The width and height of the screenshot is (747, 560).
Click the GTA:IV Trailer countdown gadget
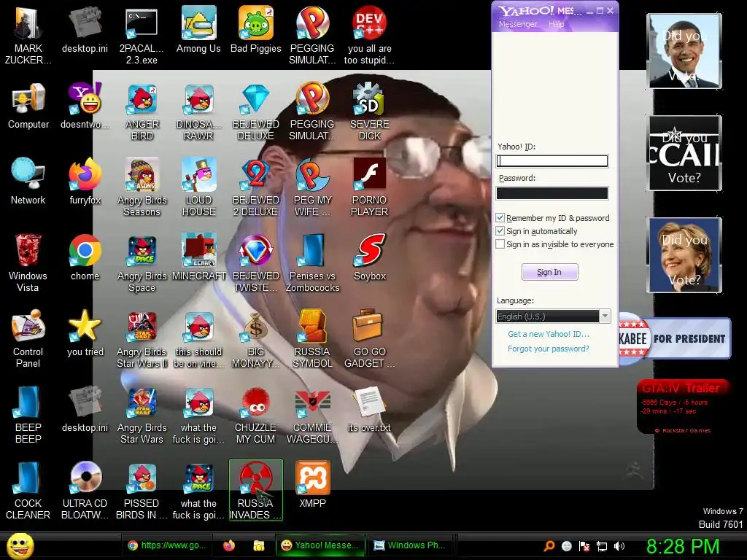(684, 407)
